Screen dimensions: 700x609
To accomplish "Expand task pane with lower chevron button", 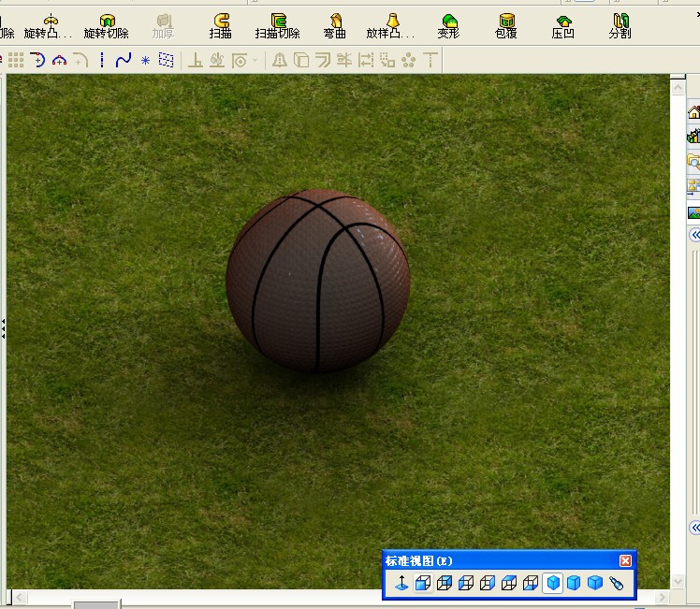I will (x=694, y=528).
